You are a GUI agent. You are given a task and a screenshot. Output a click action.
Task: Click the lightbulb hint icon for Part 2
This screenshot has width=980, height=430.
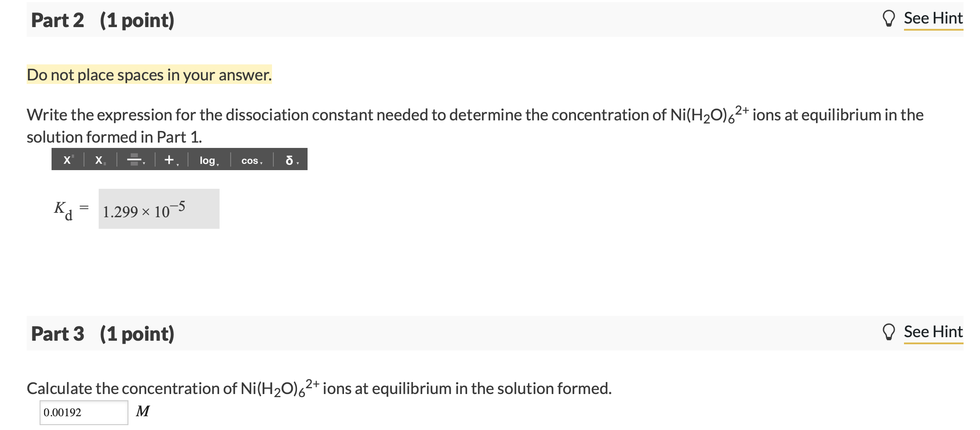[x=889, y=19]
